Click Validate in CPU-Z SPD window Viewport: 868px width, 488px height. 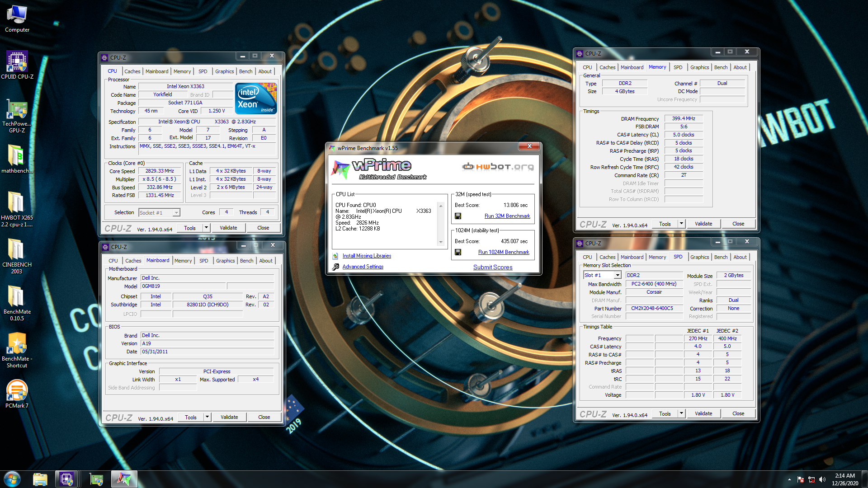pyautogui.click(x=703, y=413)
